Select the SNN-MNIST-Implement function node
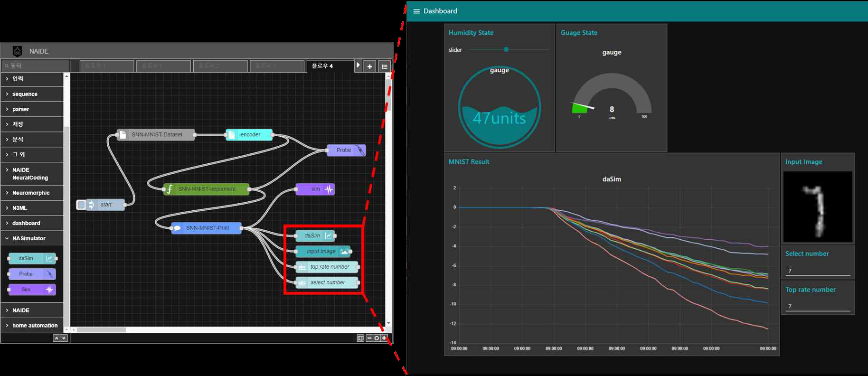Screen dimensions: 868x376 pos(207,189)
